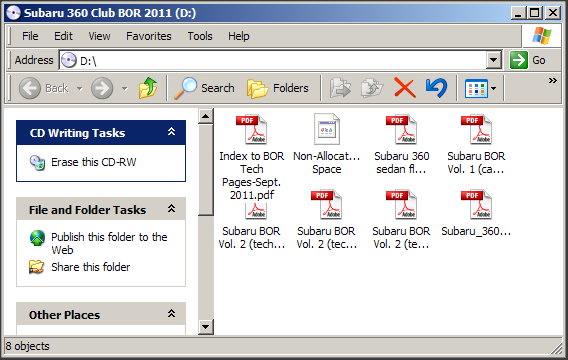Collapse the File and Folder Tasks panel
The width and height of the screenshot is (568, 360).
point(171,209)
